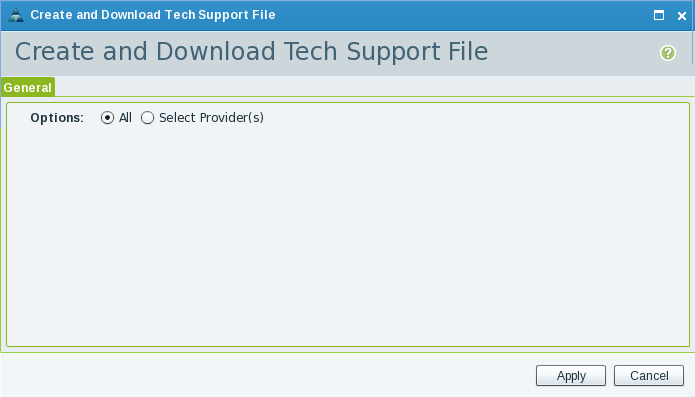Select the All radio button
The width and height of the screenshot is (695, 397).
point(107,117)
